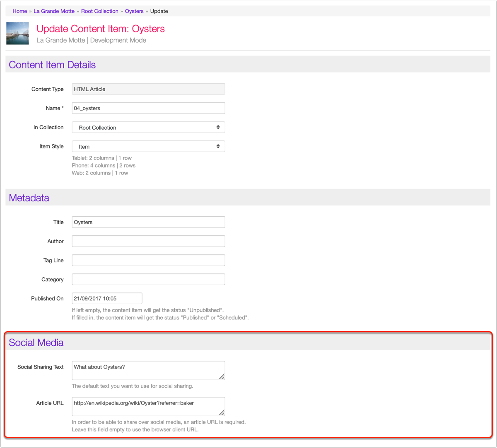Click 'Leave this field empty' hint text

tap(135, 429)
